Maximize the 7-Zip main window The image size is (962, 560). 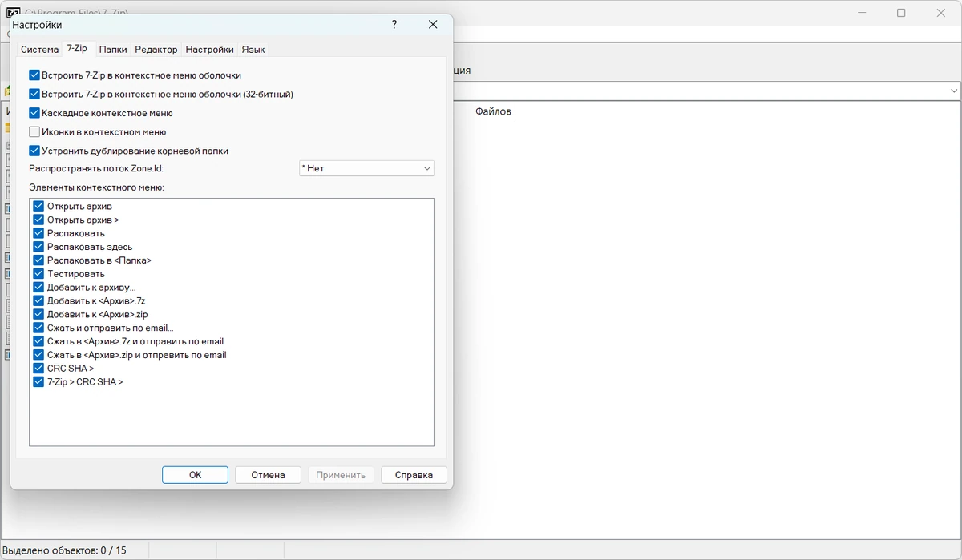pyautogui.click(x=901, y=13)
